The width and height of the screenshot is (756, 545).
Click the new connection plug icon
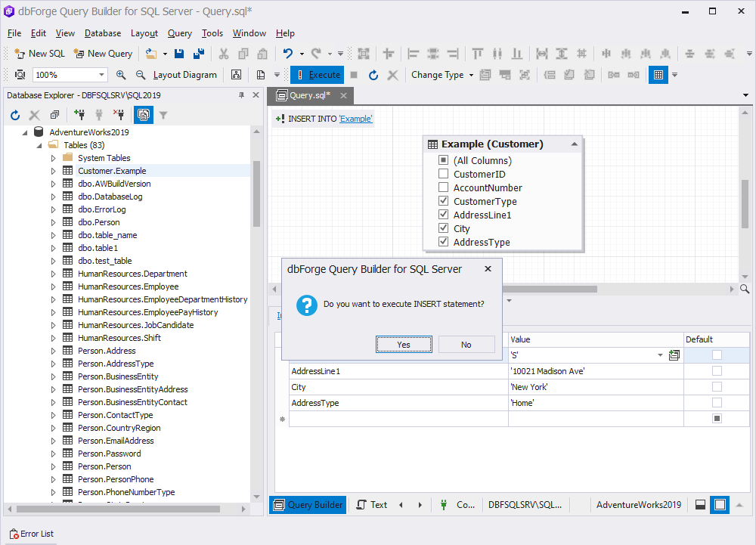(79, 115)
